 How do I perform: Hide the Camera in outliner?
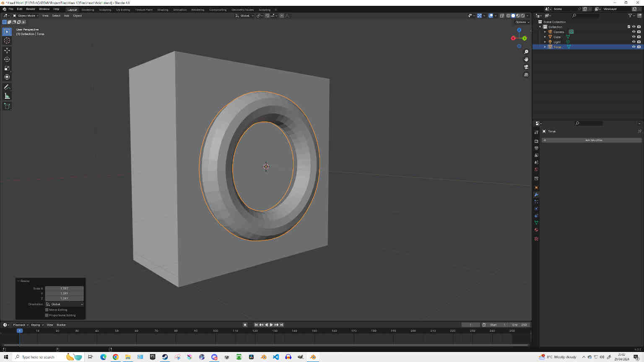[634, 32]
